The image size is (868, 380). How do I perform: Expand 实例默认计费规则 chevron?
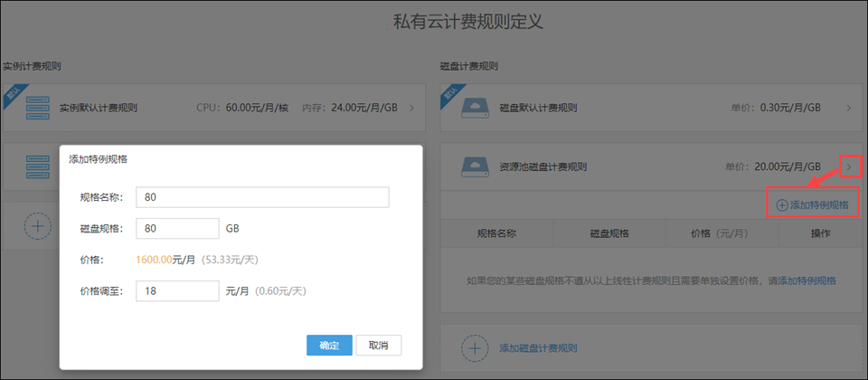(411, 108)
